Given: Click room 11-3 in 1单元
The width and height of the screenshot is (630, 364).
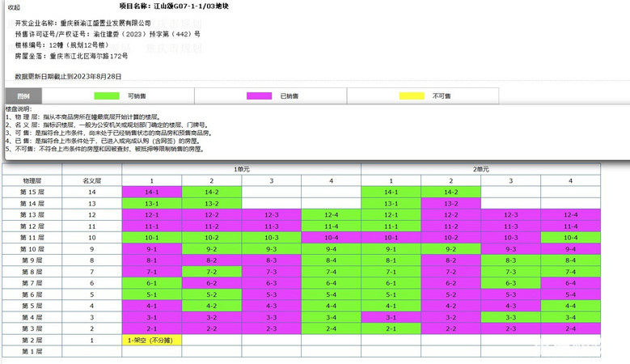Looking at the screenshot, I should click(271, 226).
